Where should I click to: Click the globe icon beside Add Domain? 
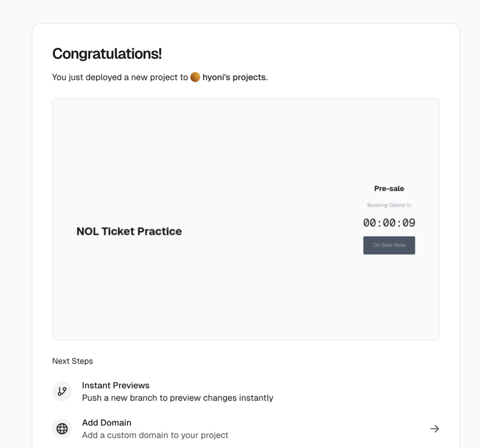point(62,429)
